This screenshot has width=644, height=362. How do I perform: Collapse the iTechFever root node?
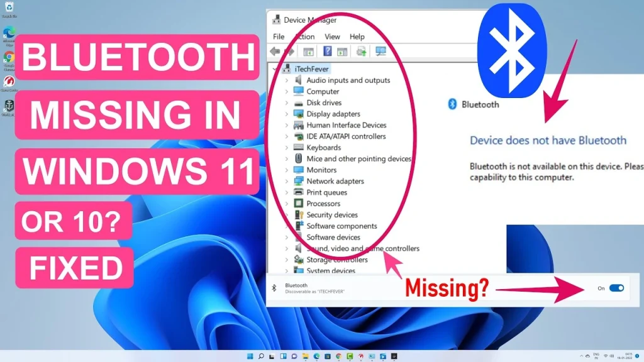click(275, 69)
